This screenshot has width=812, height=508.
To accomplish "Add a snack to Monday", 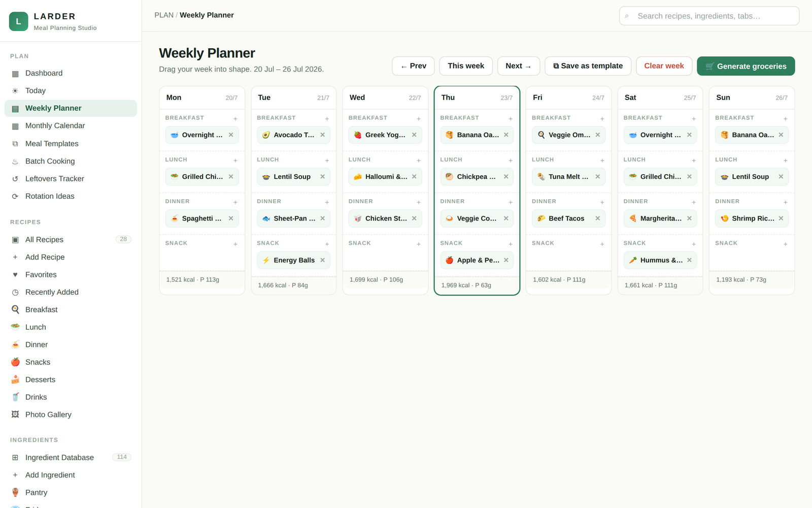I will point(235,244).
